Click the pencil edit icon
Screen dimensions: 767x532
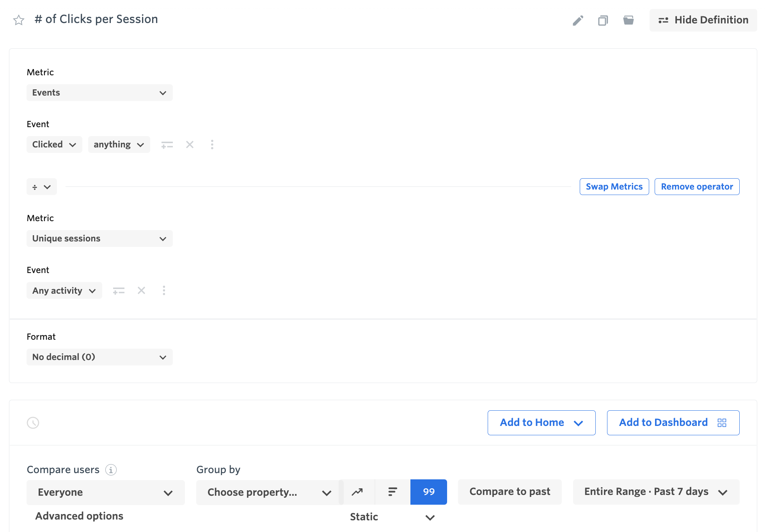pos(578,20)
